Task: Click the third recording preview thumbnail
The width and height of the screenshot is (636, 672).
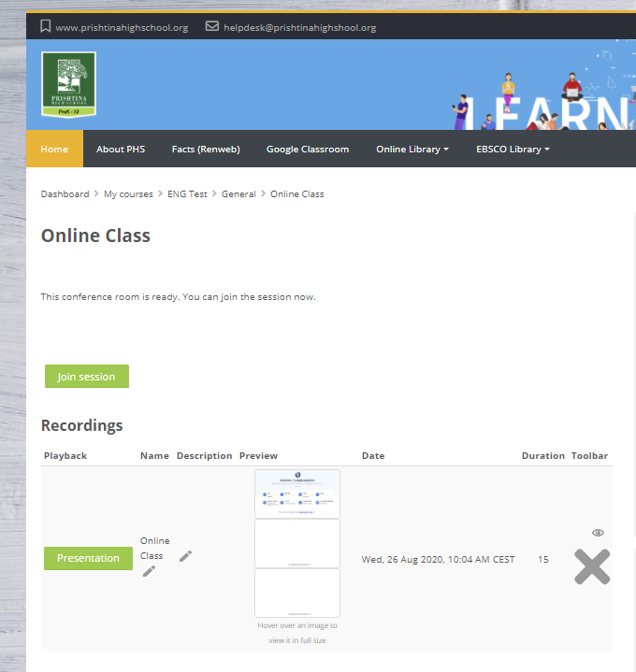Action: coord(297,593)
